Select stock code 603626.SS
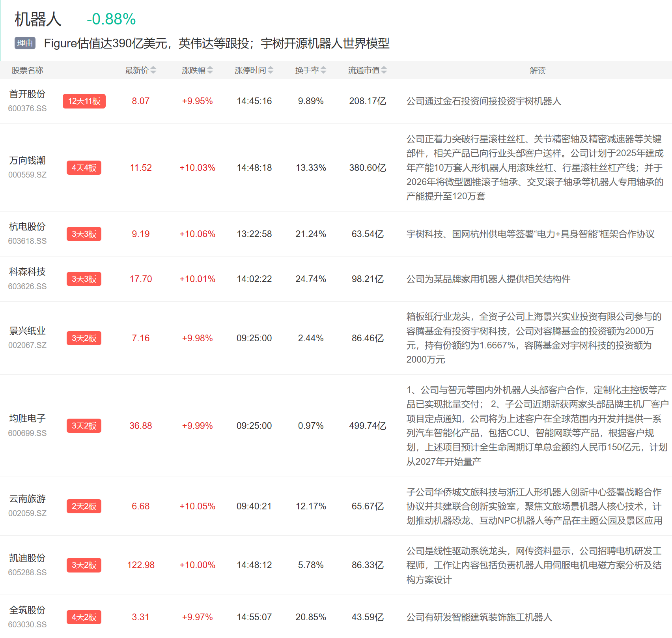 coord(27,286)
